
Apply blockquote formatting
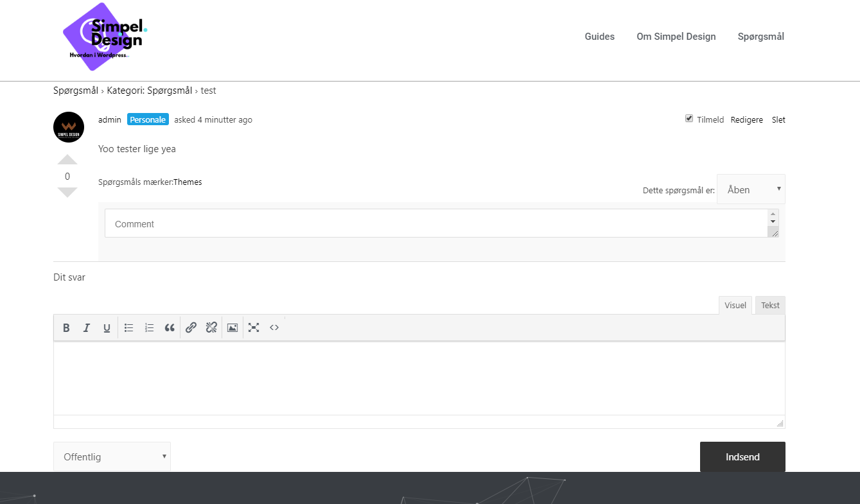(170, 327)
